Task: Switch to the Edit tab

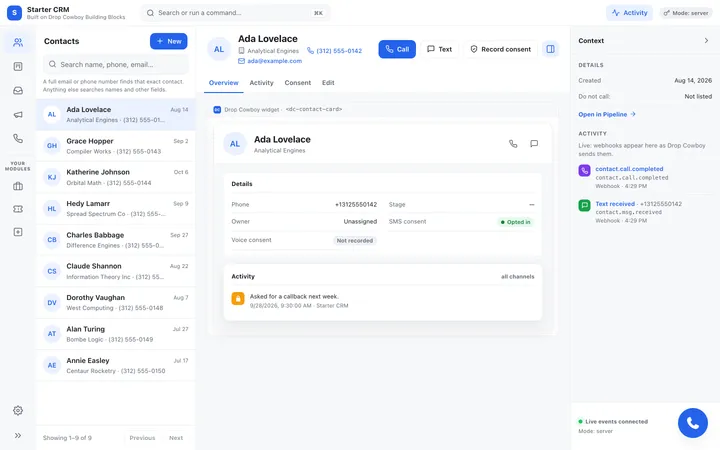Action: click(328, 83)
